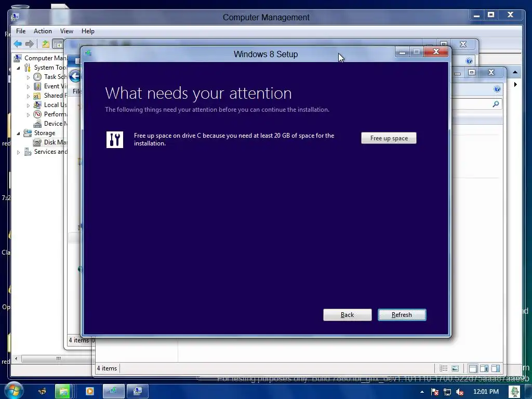The height and width of the screenshot is (399, 532).
Task: Select the Event Viewer icon
Action: click(x=37, y=86)
